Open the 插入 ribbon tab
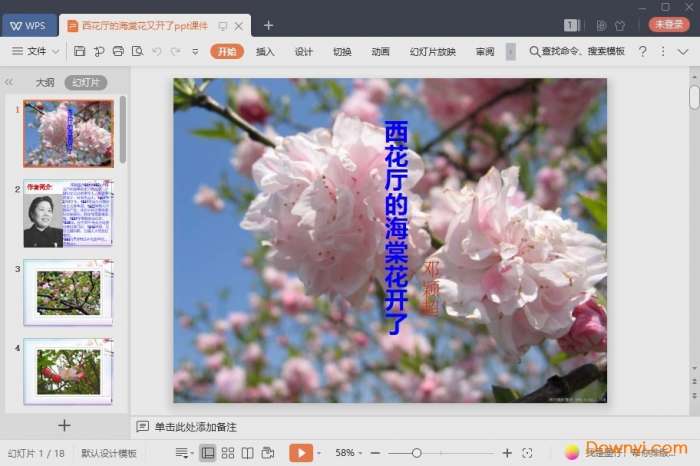Image resolution: width=700 pixels, height=466 pixels. [265, 51]
